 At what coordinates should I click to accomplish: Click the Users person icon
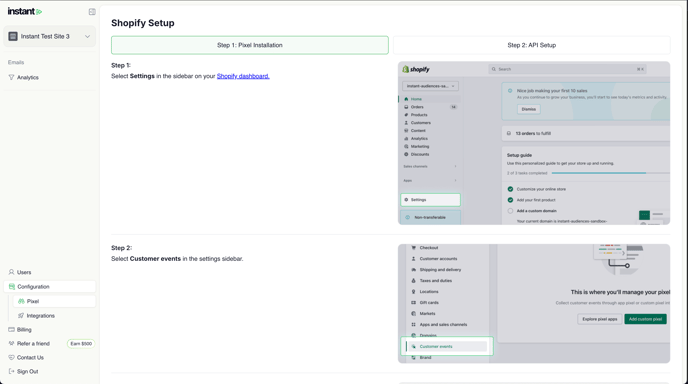(11, 272)
